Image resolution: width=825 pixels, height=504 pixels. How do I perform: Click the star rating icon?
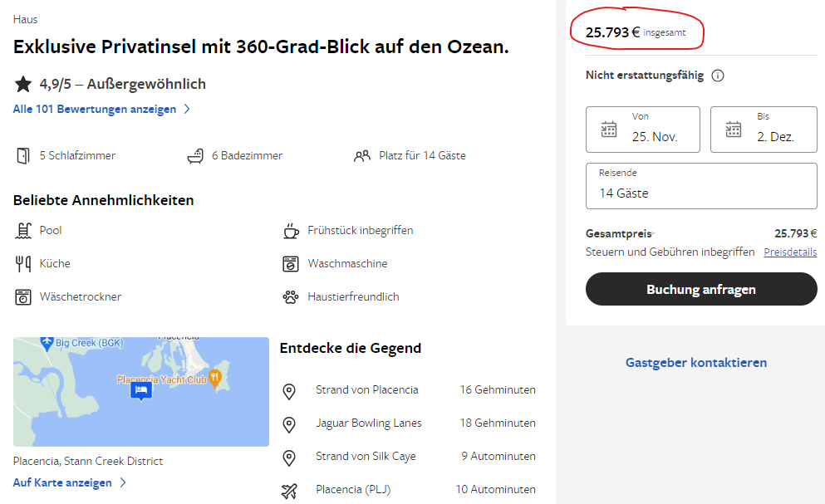(23, 84)
